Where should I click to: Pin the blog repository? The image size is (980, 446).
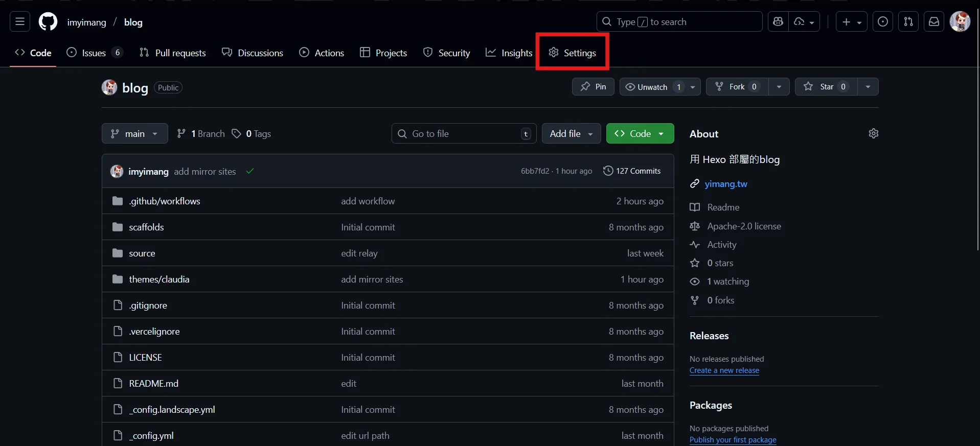pyautogui.click(x=593, y=87)
